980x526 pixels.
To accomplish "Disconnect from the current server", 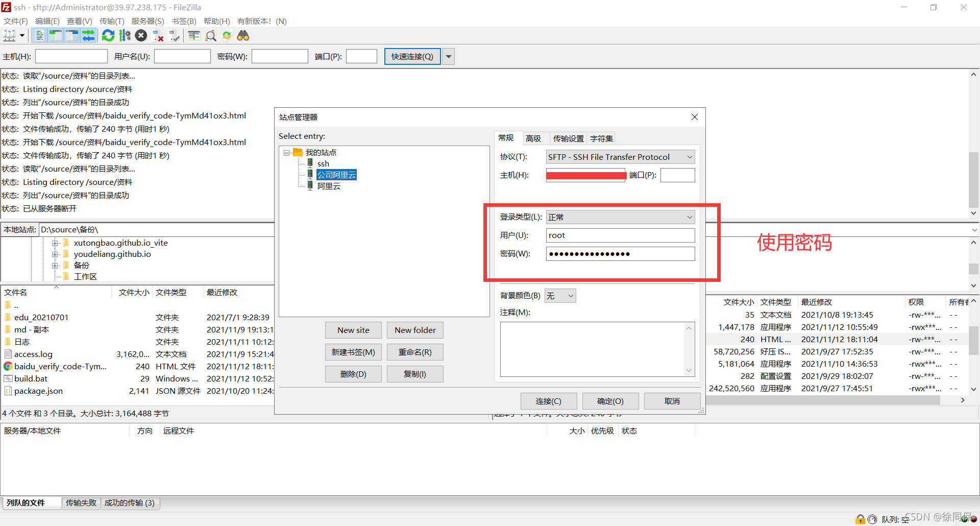I will 158,35.
